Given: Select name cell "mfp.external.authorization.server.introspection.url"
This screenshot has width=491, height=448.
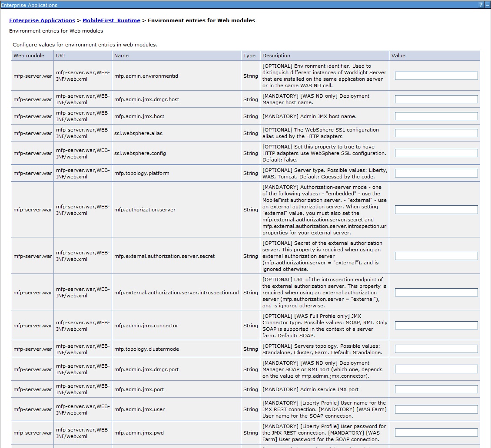Looking at the screenshot, I should pos(176,293).
